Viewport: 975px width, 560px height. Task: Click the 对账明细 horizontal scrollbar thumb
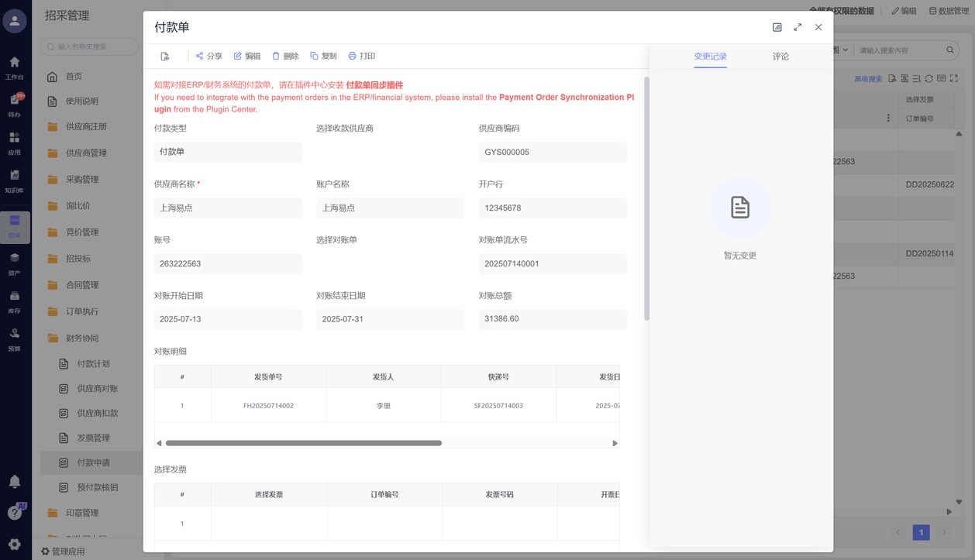(303, 443)
